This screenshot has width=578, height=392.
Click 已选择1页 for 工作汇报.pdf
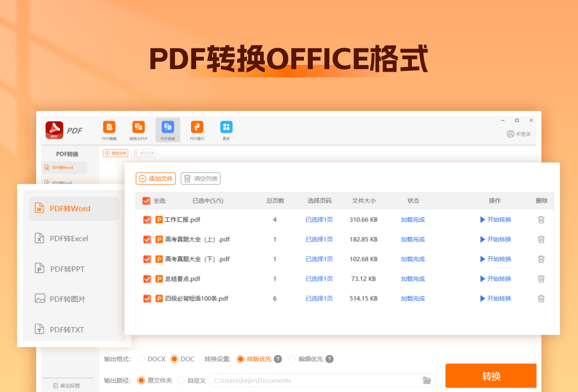pos(319,220)
